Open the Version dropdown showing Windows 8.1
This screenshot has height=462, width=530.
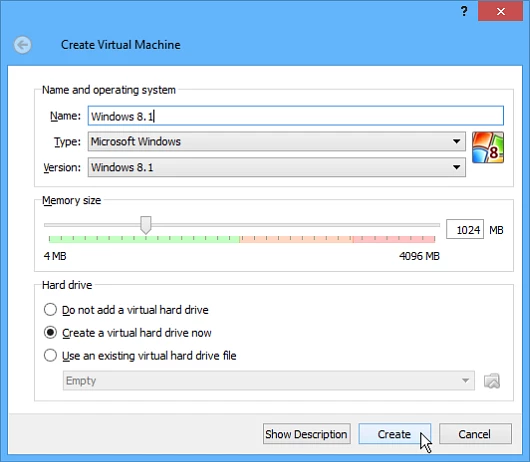point(276,167)
